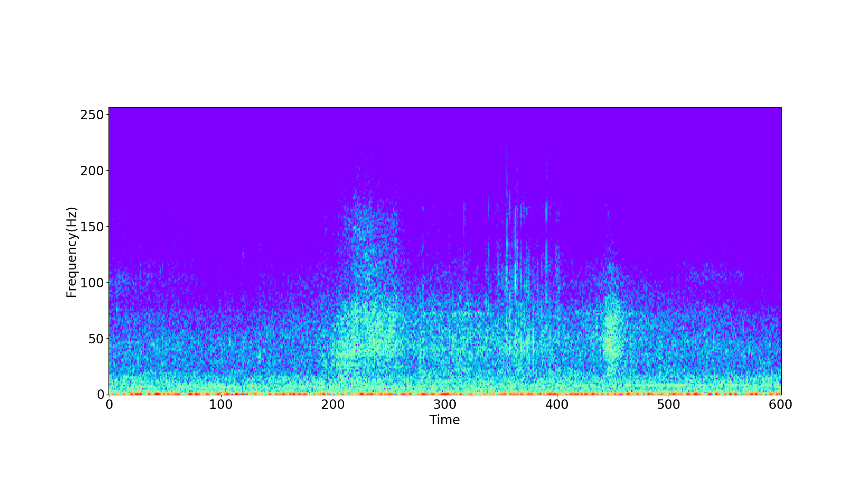Click the y-axis tick label 200
The height and width of the screenshot is (497, 868).
pos(92,171)
